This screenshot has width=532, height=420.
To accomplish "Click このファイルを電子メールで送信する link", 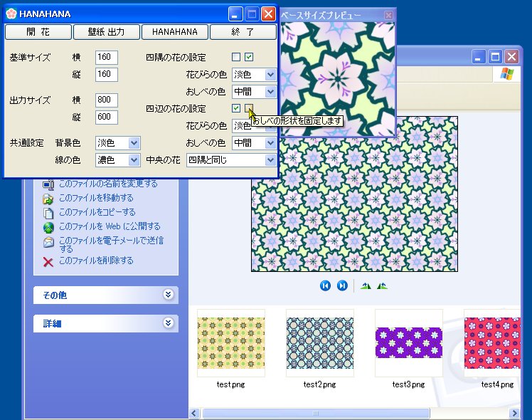I will (x=111, y=244).
